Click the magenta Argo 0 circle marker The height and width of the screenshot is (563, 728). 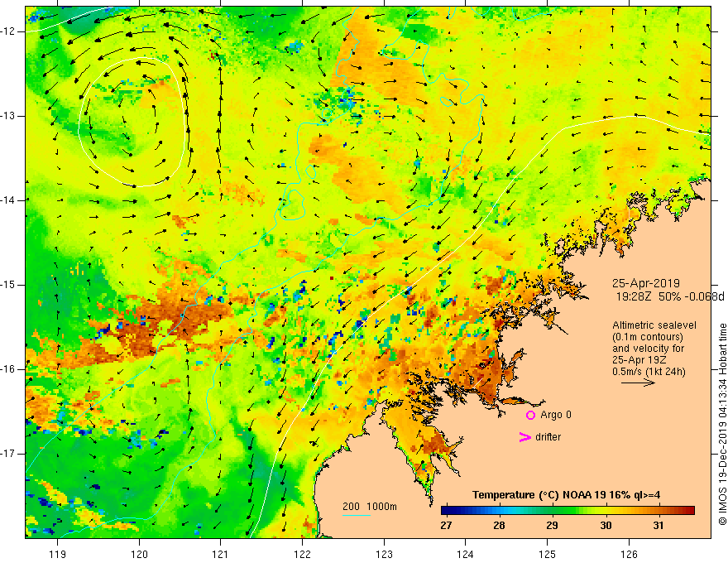(x=530, y=416)
